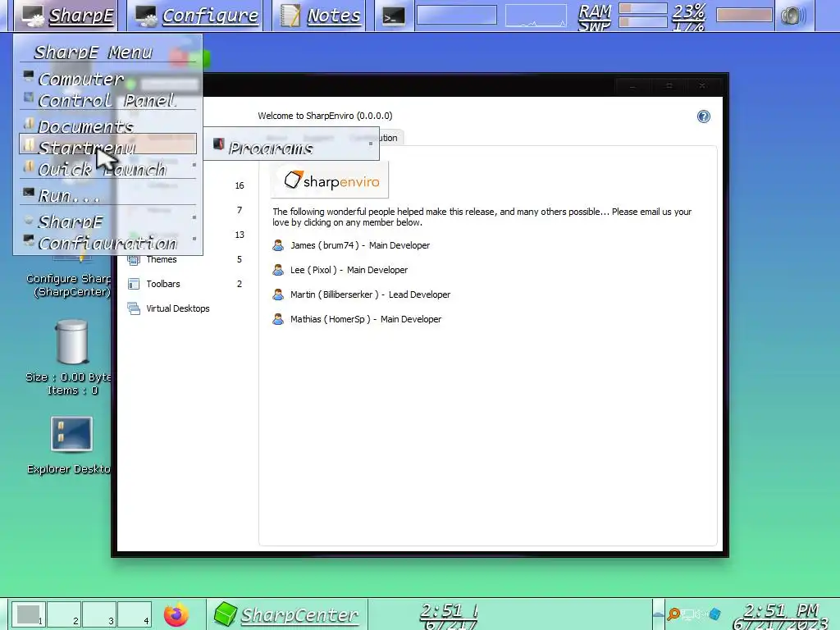Click the blue cube tray icon

click(714, 614)
